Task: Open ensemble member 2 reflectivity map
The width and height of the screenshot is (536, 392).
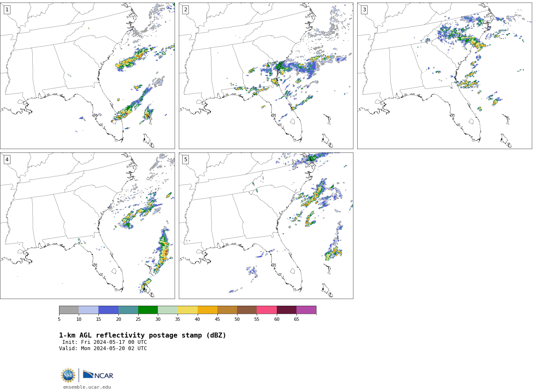Action: (x=266, y=76)
